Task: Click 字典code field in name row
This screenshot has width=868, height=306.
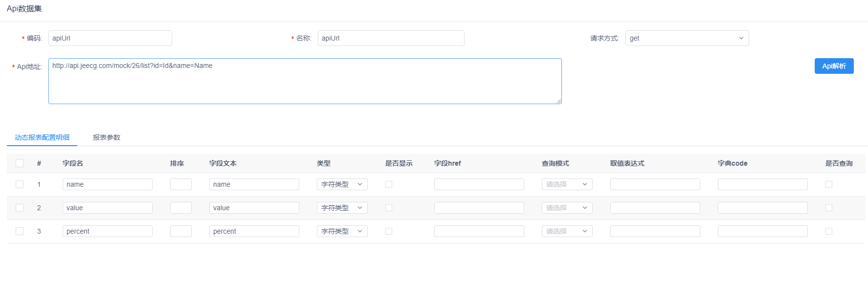Action: 763,184
